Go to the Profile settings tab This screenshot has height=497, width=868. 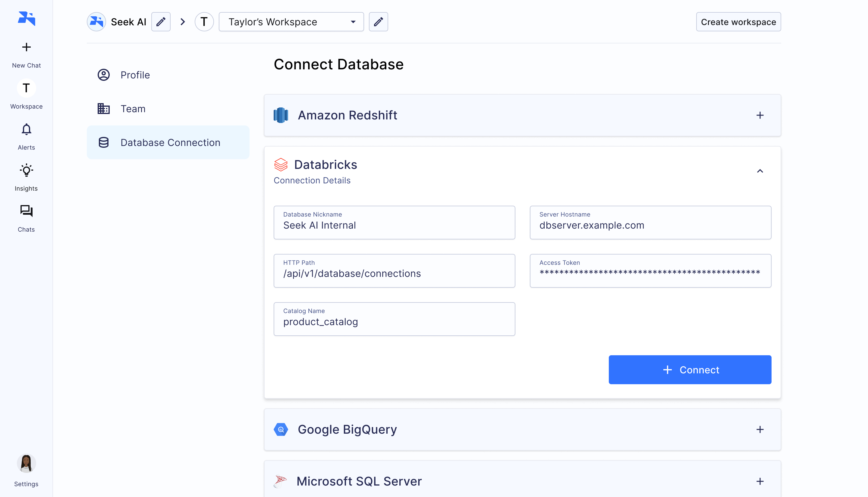click(135, 75)
